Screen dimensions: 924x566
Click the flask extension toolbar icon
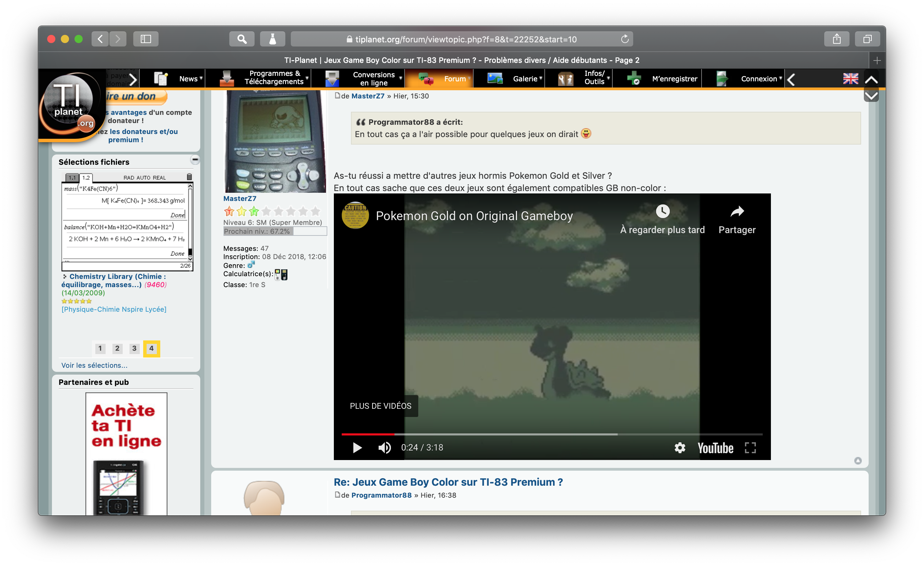pos(273,39)
